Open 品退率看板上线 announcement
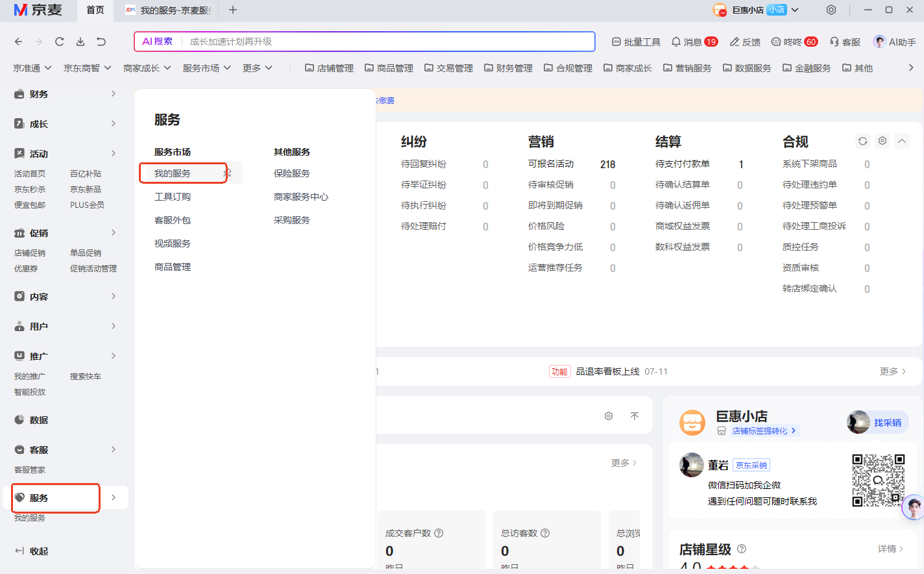Screen dimensions: 924x574 (608, 371)
